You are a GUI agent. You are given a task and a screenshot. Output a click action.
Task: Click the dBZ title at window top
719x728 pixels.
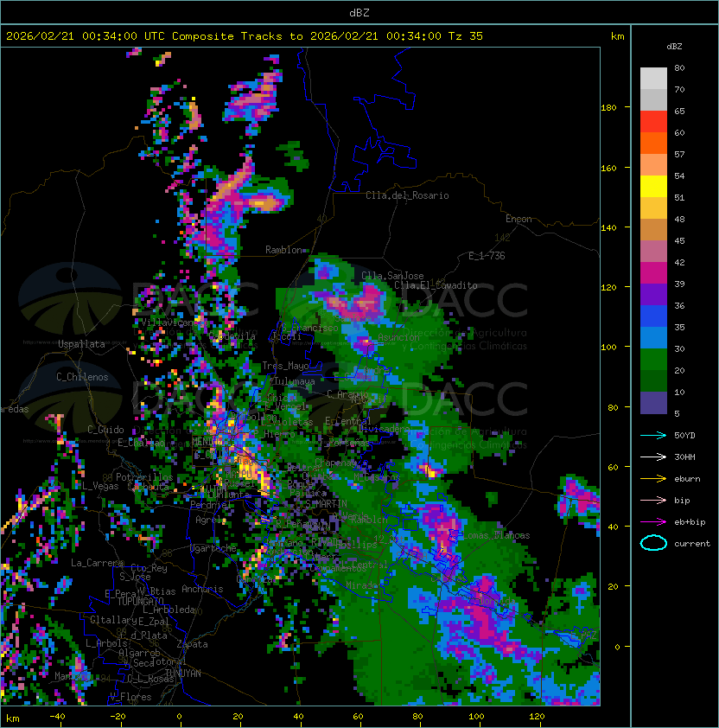pyautogui.click(x=359, y=12)
